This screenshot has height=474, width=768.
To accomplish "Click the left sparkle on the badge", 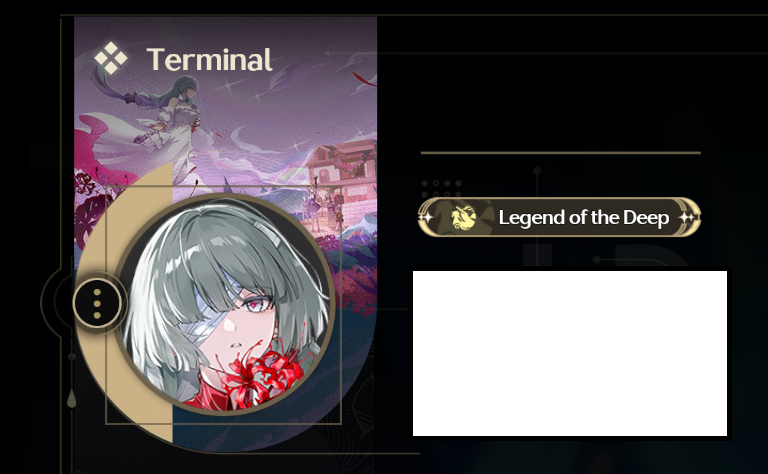I will click(426, 217).
